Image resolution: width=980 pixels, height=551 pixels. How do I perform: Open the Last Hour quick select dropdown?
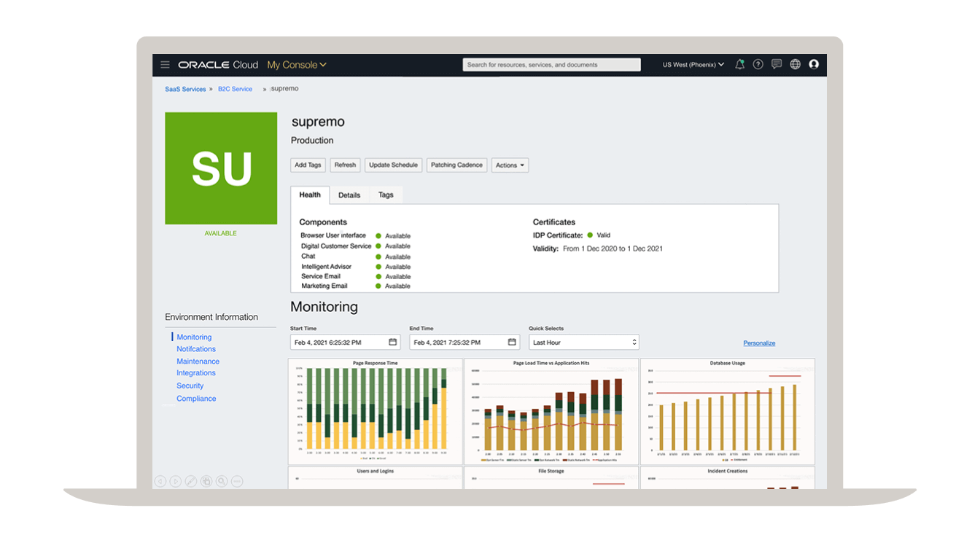click(x=583, y=342)
